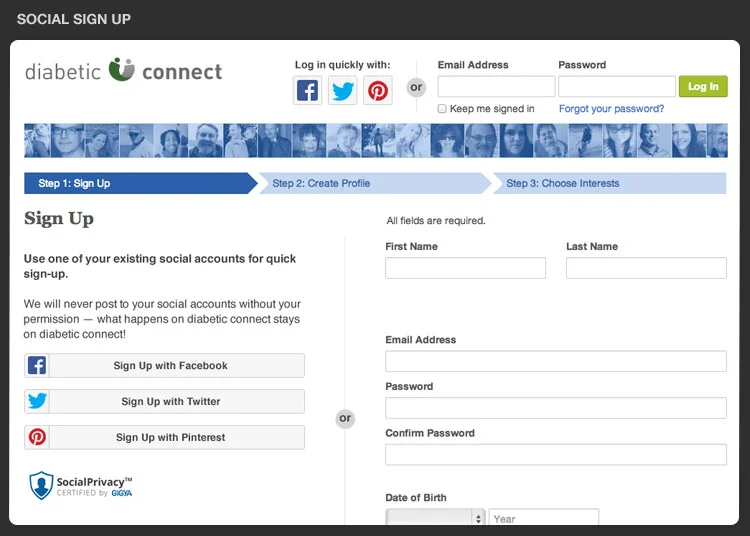750x536 pixels.
Task: Click the Confirm Password field
Action: tap(556, 454)
